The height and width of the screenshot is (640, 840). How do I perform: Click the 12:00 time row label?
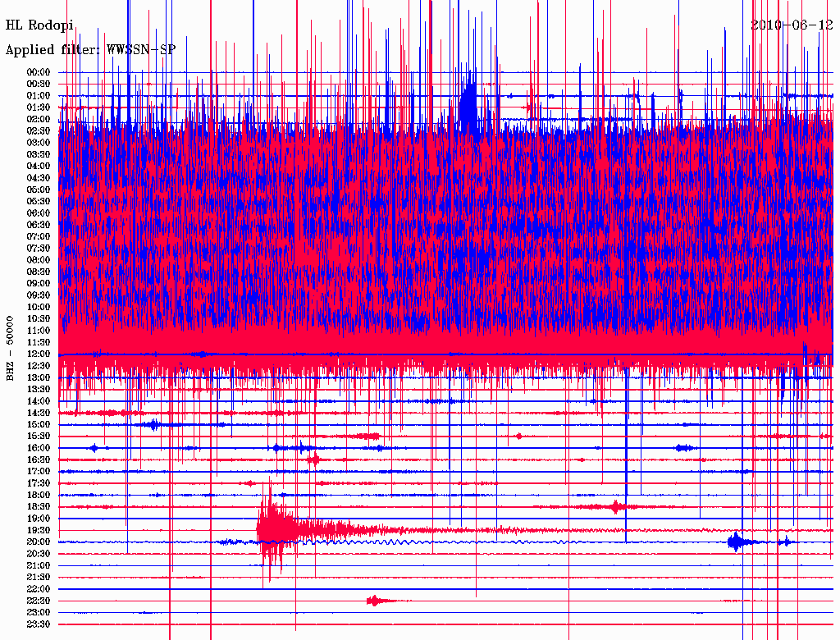point(39,354)
